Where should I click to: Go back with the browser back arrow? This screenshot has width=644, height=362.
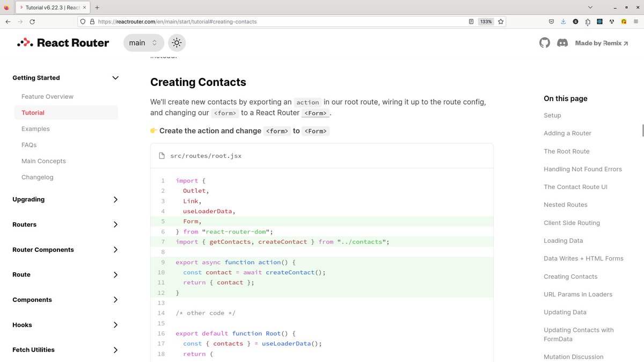[x=8, y=21]
